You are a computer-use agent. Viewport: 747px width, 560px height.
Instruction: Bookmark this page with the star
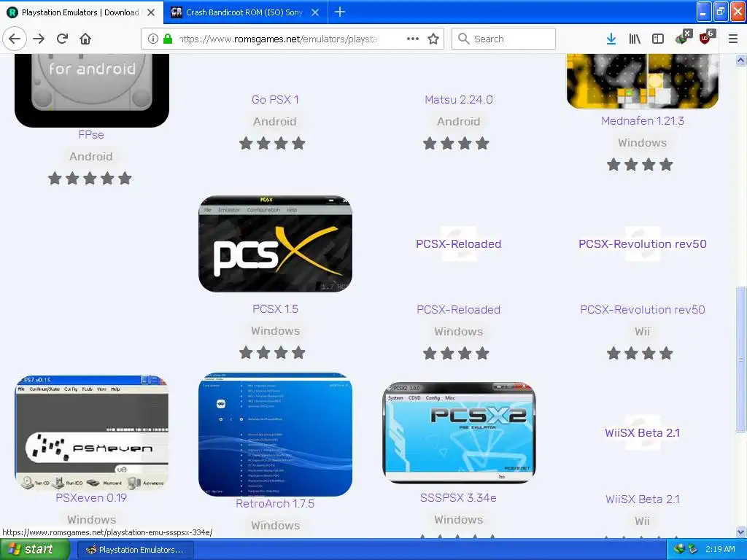coord(433,39)
